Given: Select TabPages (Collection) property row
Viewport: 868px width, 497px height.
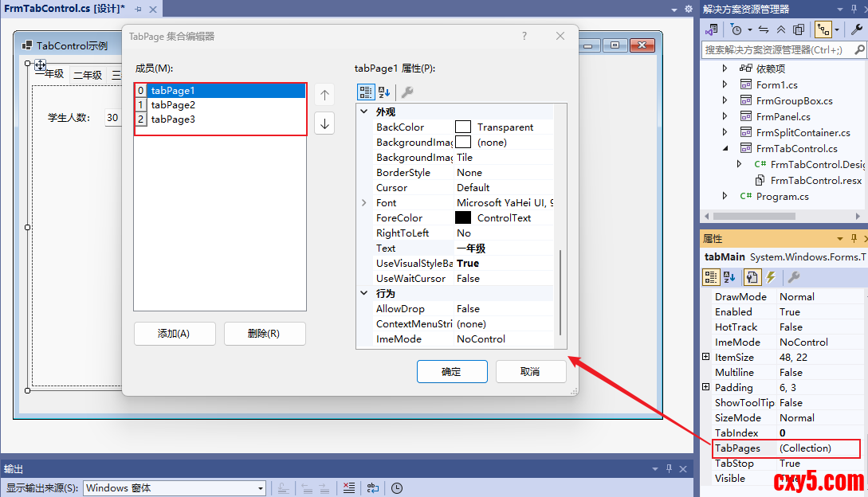Looking at the screenshot, I should (x=787, y=448).
